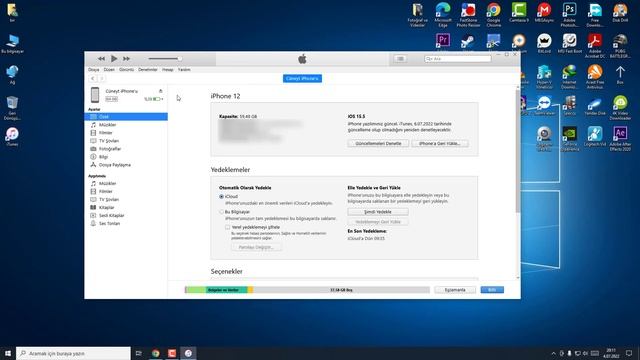Screen dimensions: 640x360
Task: Open the Hesap menu
Action: [168, 70]
